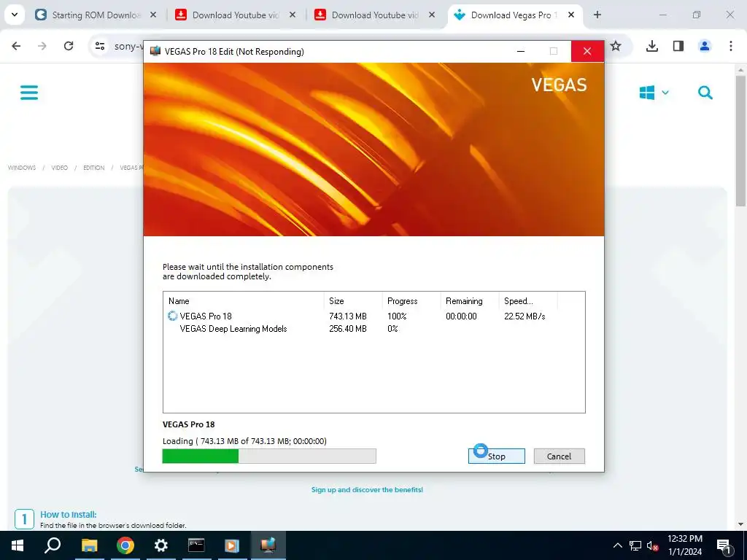Switch to first Download Youtube video tab
This screenshot has height=560, width=747.
pos(234,15)
